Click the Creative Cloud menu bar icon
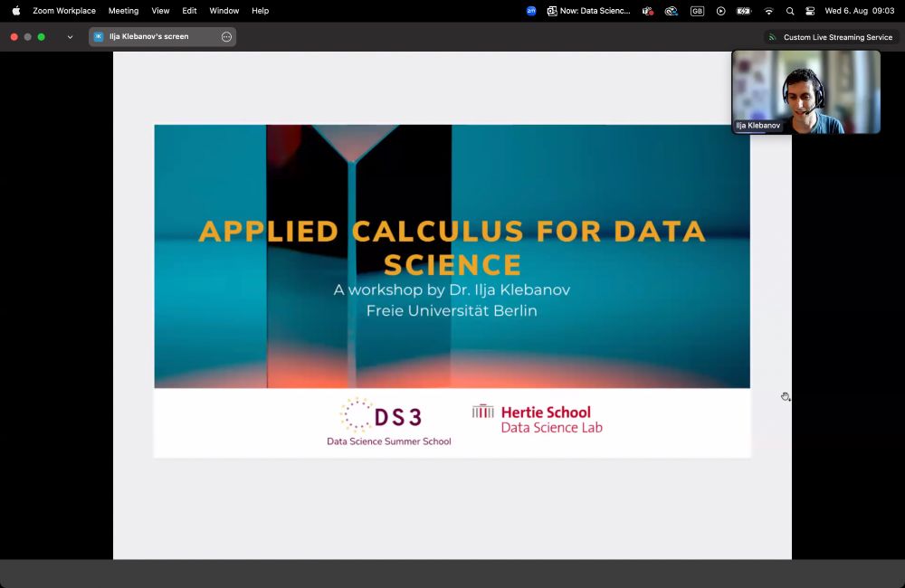Viewport: 905px width, 588px height. 671,10
